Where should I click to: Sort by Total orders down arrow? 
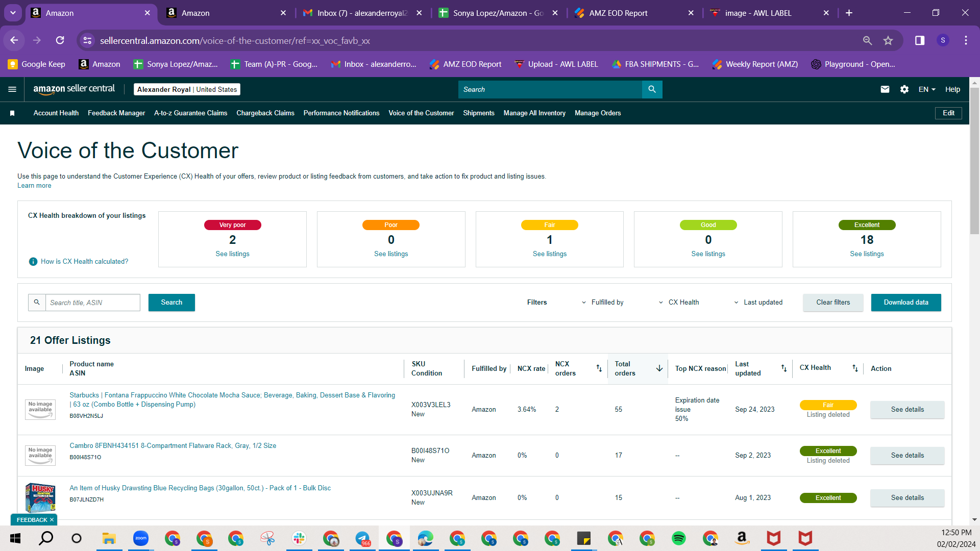pos(659,368)
